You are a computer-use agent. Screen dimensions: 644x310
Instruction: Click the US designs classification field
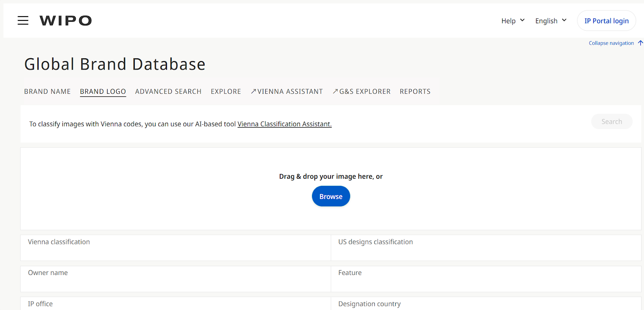click(x=486, y=248)
